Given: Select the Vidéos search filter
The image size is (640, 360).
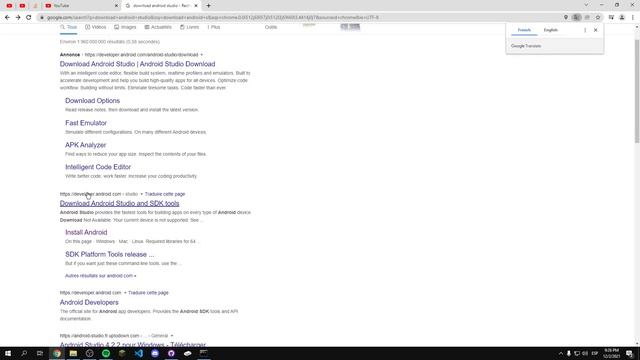Looking at the screenshot, I should 96,27.
